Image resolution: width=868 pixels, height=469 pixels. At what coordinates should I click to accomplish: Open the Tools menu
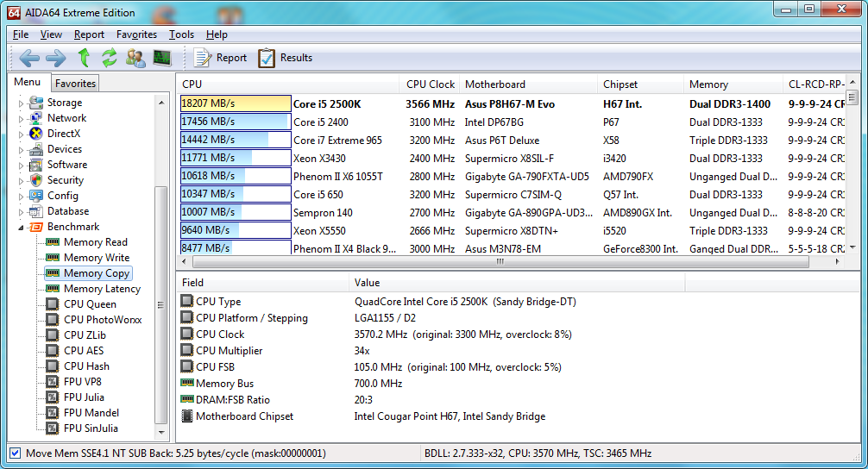pyautogui.click(x=181, y=34)
